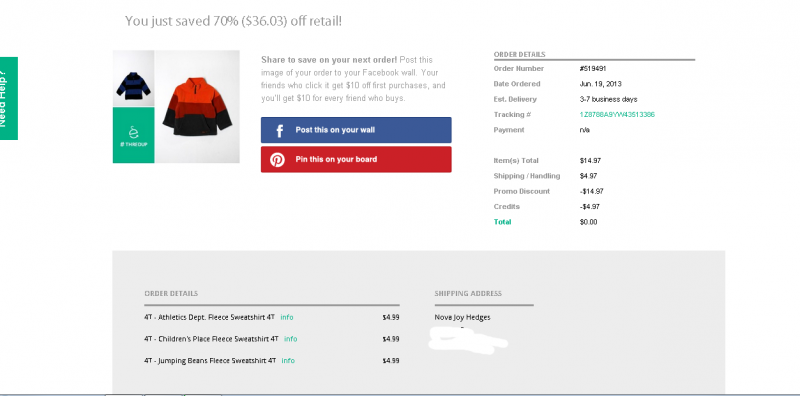
Task: Click the thredUP hanger logo tile
Action: point(134,135)
